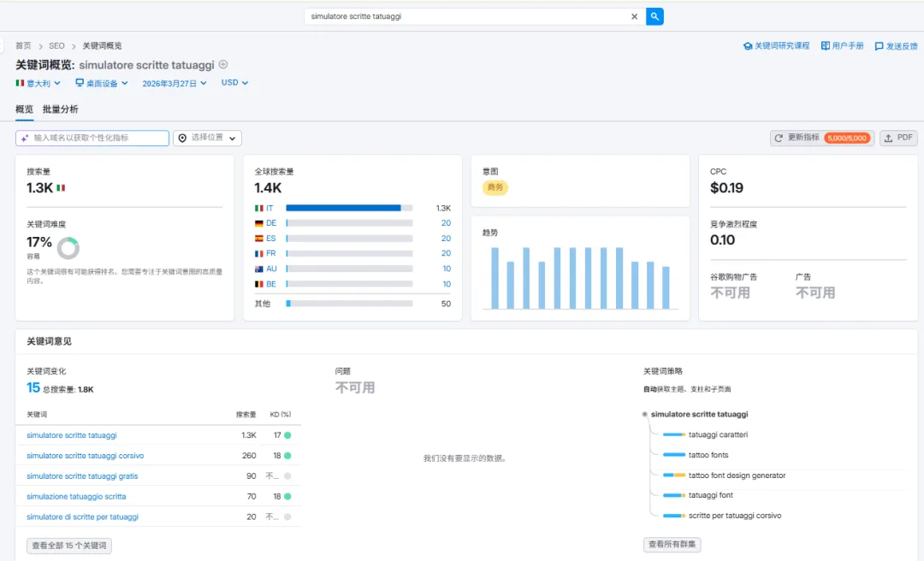
Task: Click the blue search magnifier button
Action: 654,16
